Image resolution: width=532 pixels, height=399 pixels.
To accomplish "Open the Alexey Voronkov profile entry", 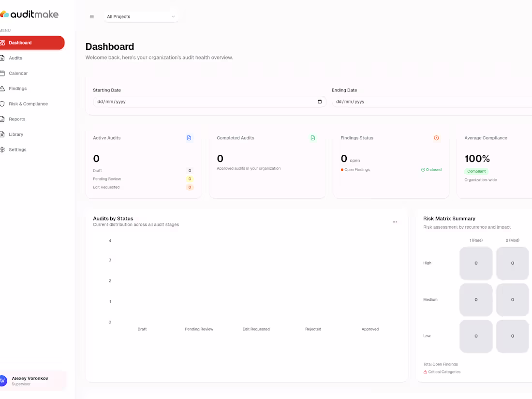I will pos(30,381).
